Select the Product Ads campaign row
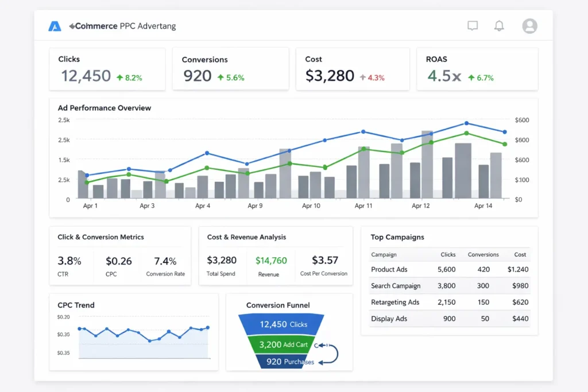Screen dimensions: 588x392 [x=449, y=269]
